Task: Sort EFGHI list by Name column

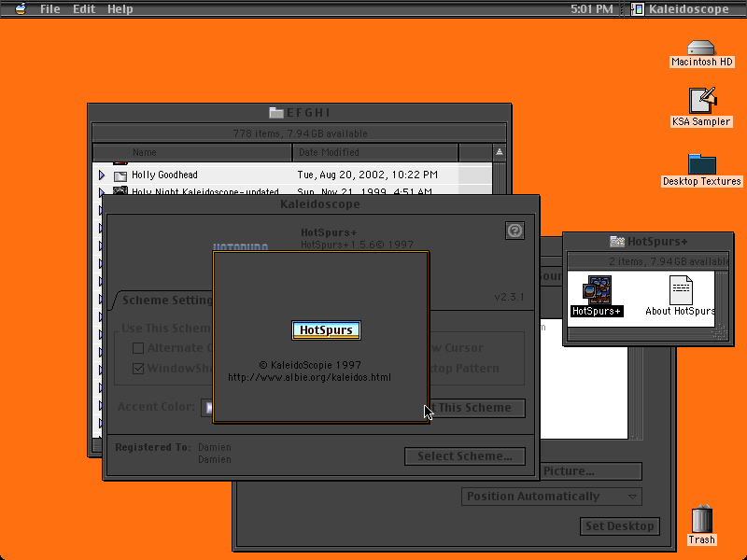Action: [x=192, y=152]
